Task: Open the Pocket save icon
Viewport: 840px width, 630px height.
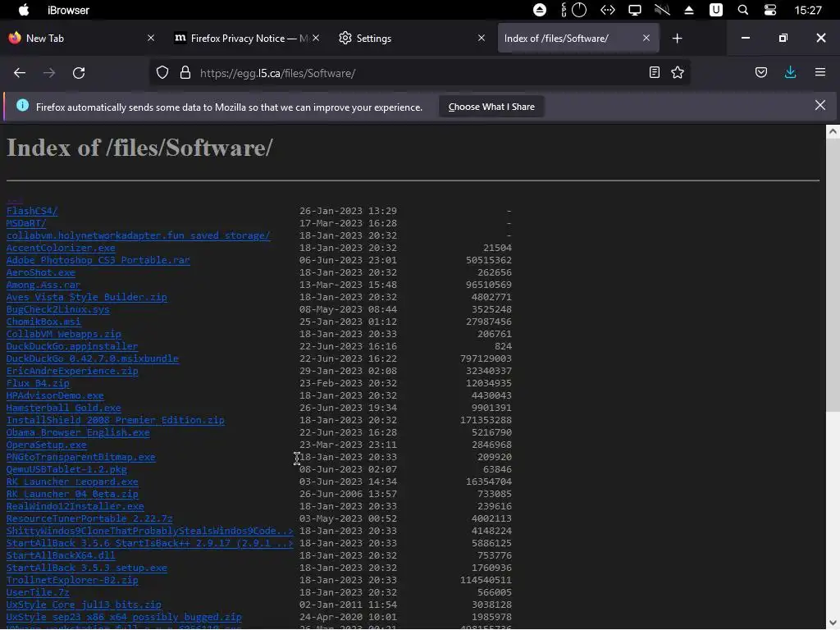Action: (x=761, y=72)
